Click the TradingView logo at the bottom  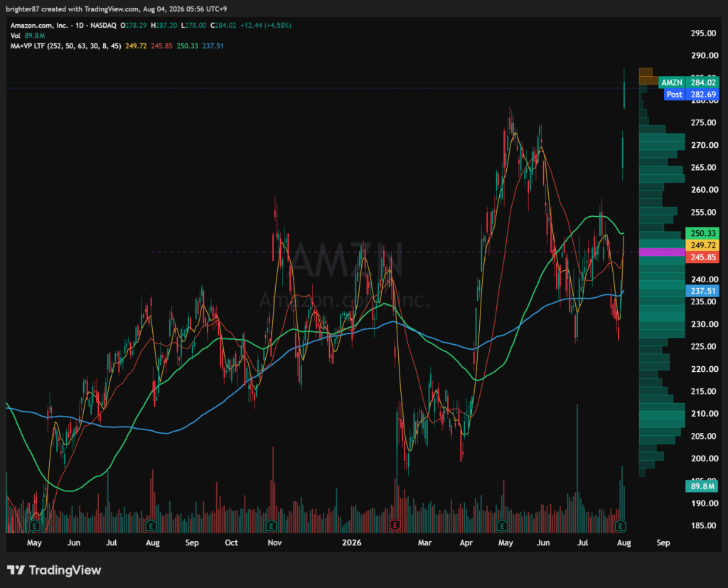54,570
